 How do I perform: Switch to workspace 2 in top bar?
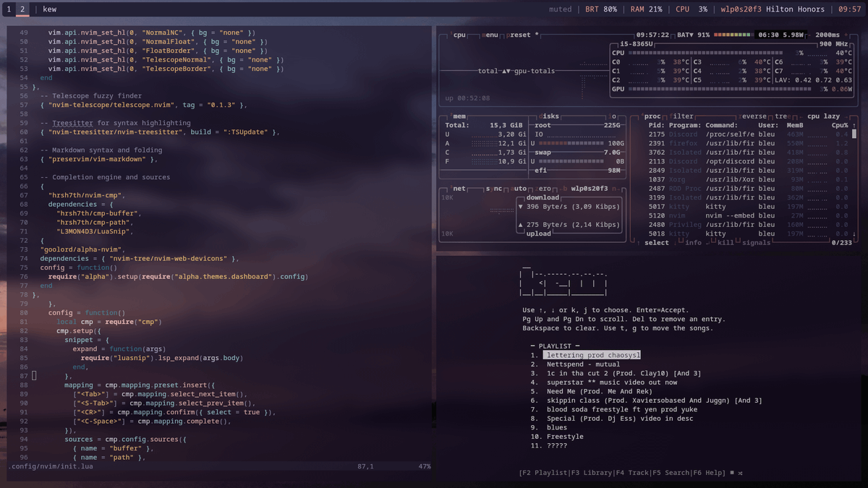click(x=22, y=9)
